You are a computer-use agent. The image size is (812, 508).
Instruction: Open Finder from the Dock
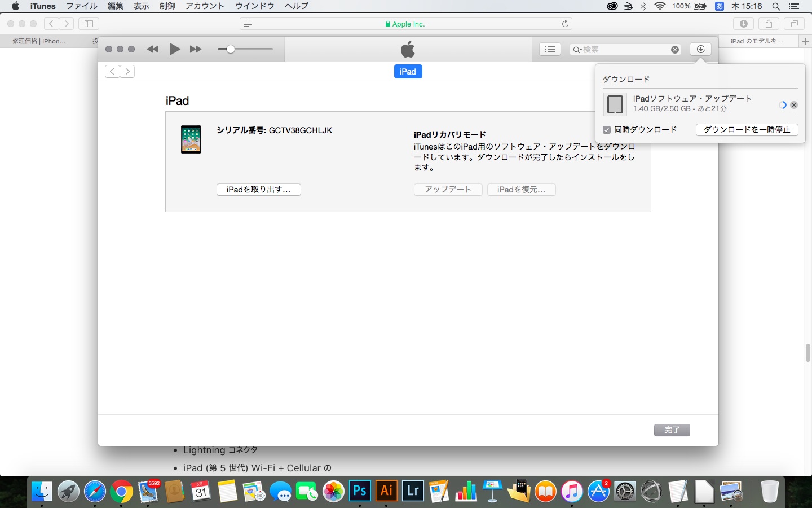click(x=42, y=491)
